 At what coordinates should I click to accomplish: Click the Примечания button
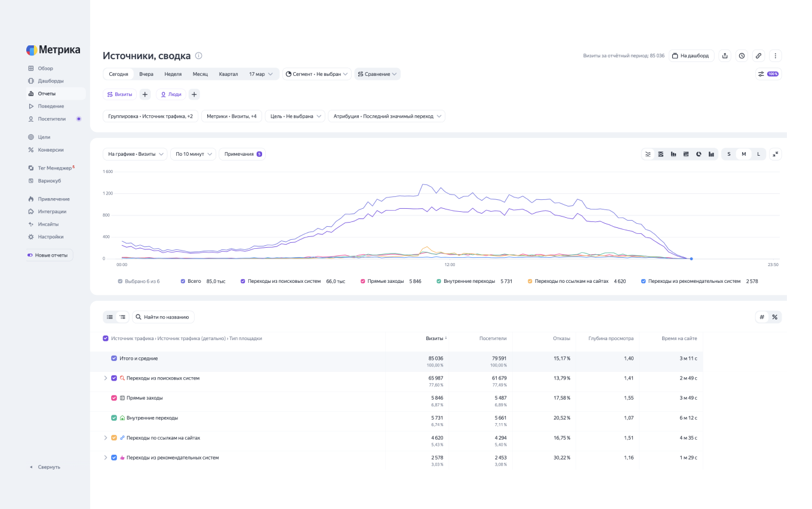242,154
